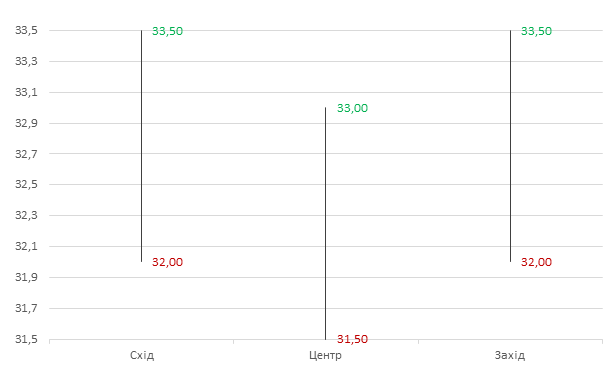This screenshot has width=616, height=374.
Task: Click the 33,5 axis value
Action: point(26,30)
